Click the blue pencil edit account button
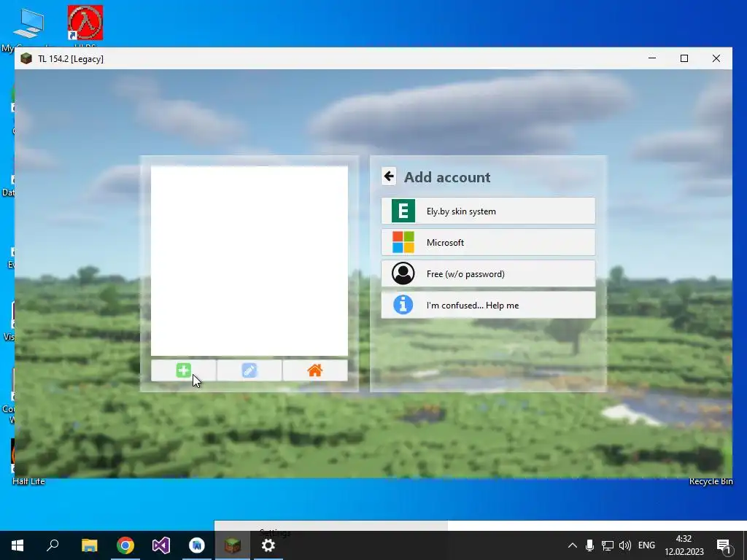The width and height of the screenshot is (747, 560). [x=249, y=370]
